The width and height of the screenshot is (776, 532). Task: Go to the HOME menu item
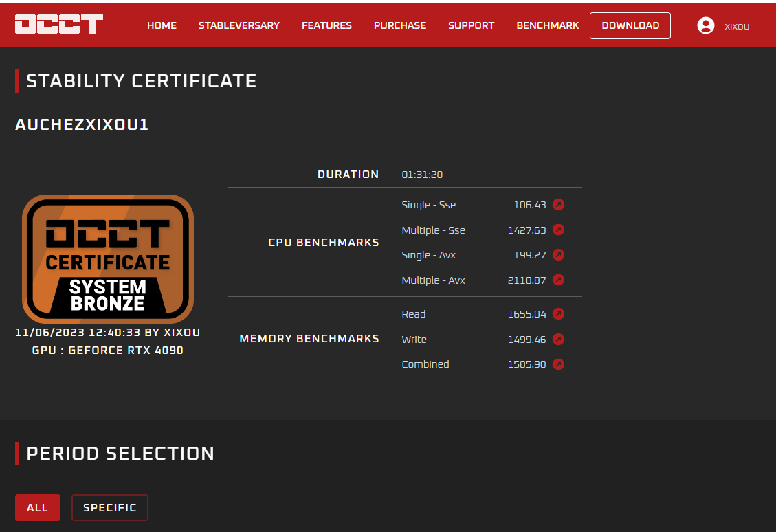[162, 25]
